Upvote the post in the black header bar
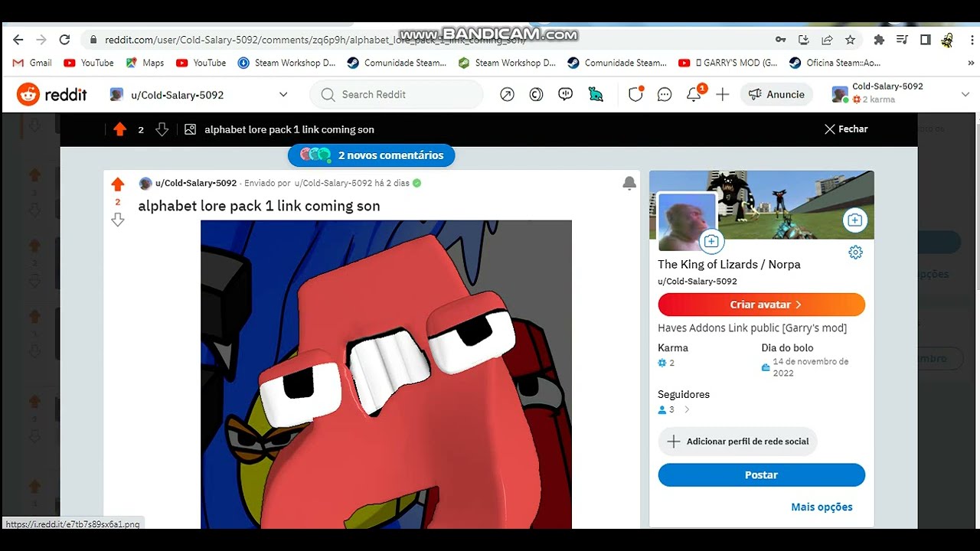This screenshot has width=980, height=551. click(119, 129)
